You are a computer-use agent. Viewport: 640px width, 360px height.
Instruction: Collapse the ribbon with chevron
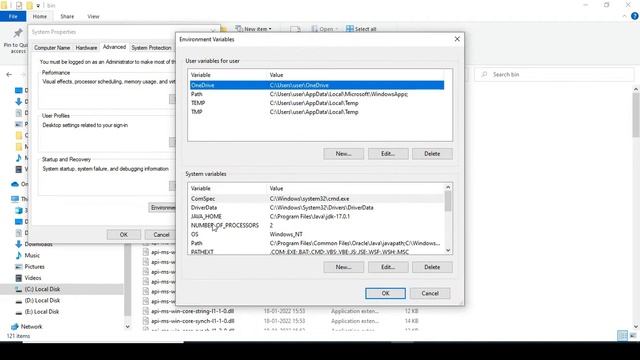(x=624, y=16)
